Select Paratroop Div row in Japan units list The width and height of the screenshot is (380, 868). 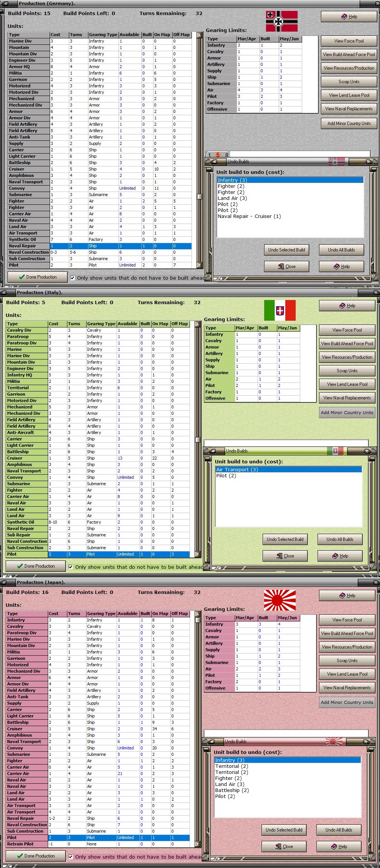point(98,633)
